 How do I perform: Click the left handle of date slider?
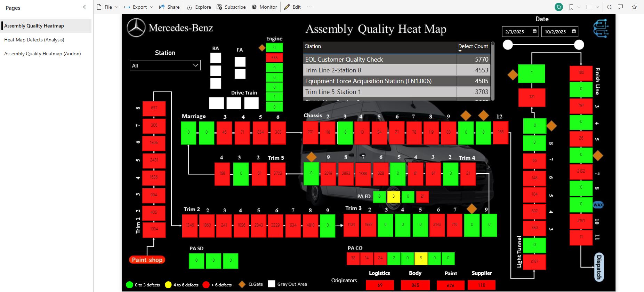pos(508,45)
